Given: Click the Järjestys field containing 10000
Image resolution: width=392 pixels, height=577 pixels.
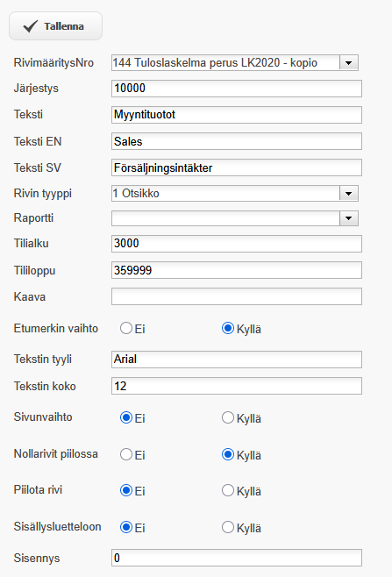Looking at the screenshot, I should pyautogui.click(x=237, y=89).
